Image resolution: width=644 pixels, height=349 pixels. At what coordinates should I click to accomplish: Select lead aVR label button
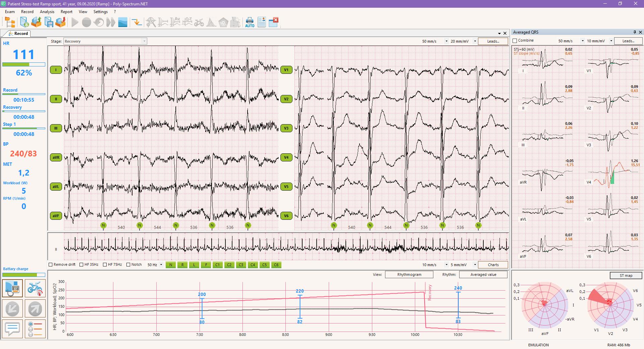[56, 157]
